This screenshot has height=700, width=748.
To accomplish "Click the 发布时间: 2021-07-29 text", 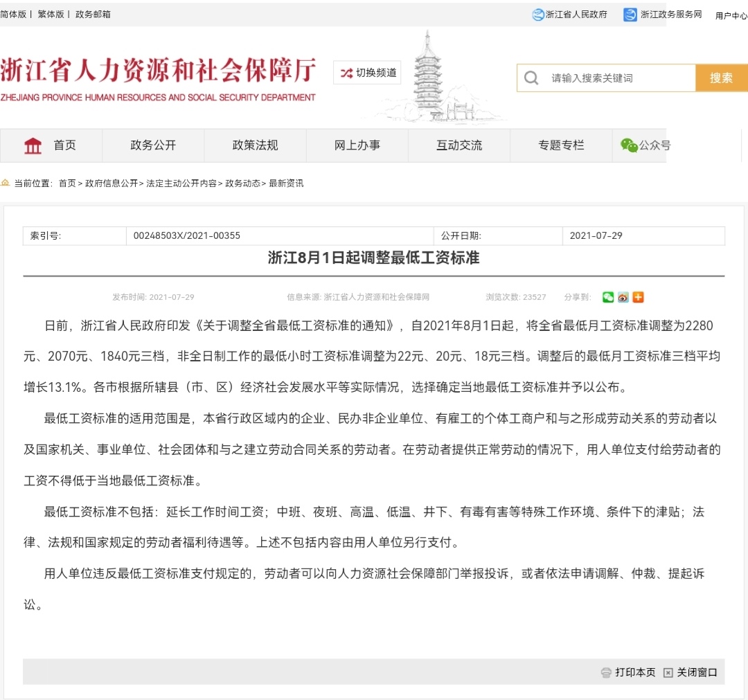I will 153,297.
